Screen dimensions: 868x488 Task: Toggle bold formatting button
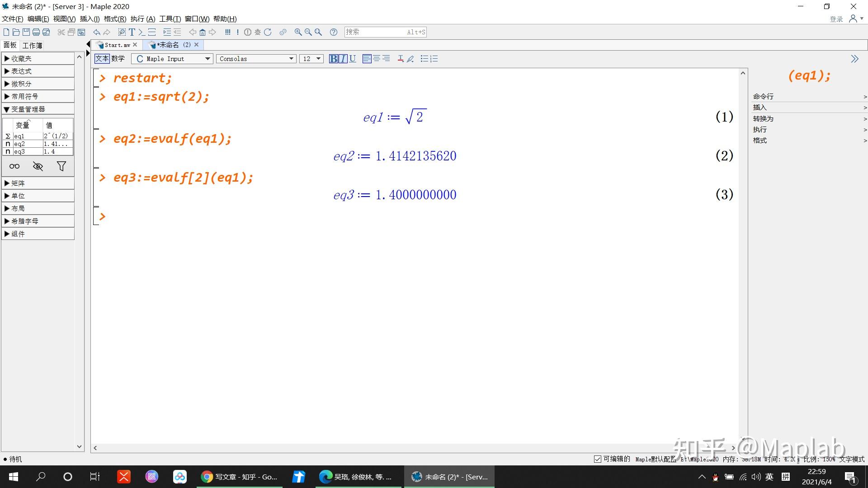tap(333, 59)
